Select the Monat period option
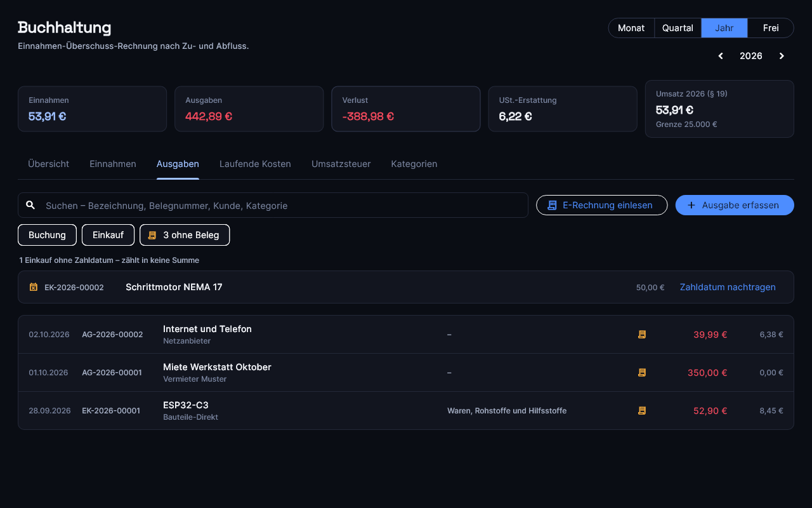Image resolution: width=812 pixels, height=508 pixels. 631,28
